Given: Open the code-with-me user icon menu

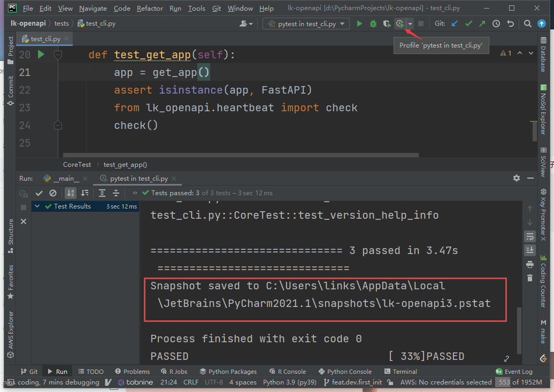Looking at the screenshot, I should [246, 24].
